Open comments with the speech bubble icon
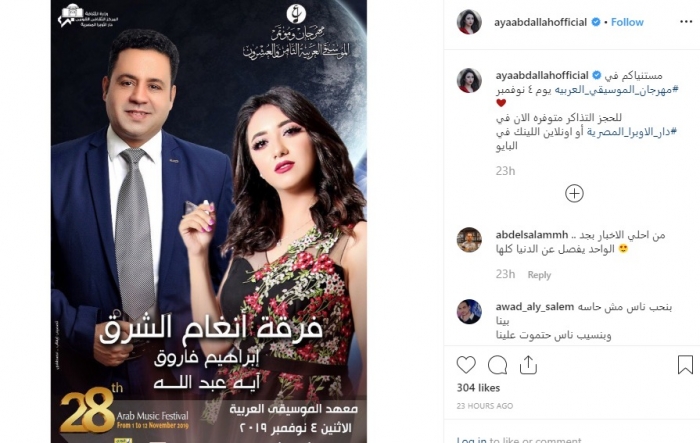Viewport: 700px width, 443px height. pyautogui.click(x=497, y=365)
